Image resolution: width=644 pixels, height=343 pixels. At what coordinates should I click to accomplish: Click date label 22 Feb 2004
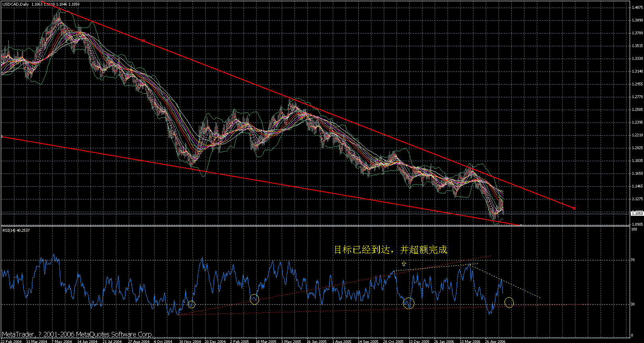tap(10, 341)
